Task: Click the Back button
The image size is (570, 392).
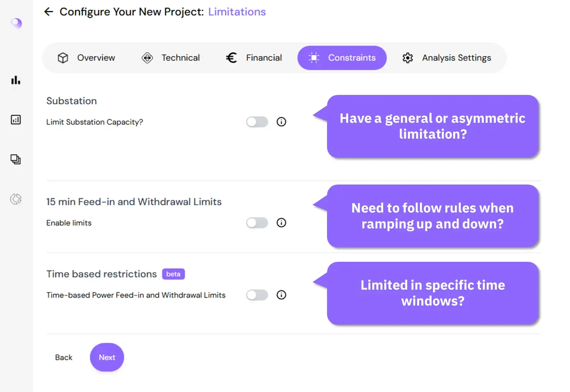Action: pos(64,357)
